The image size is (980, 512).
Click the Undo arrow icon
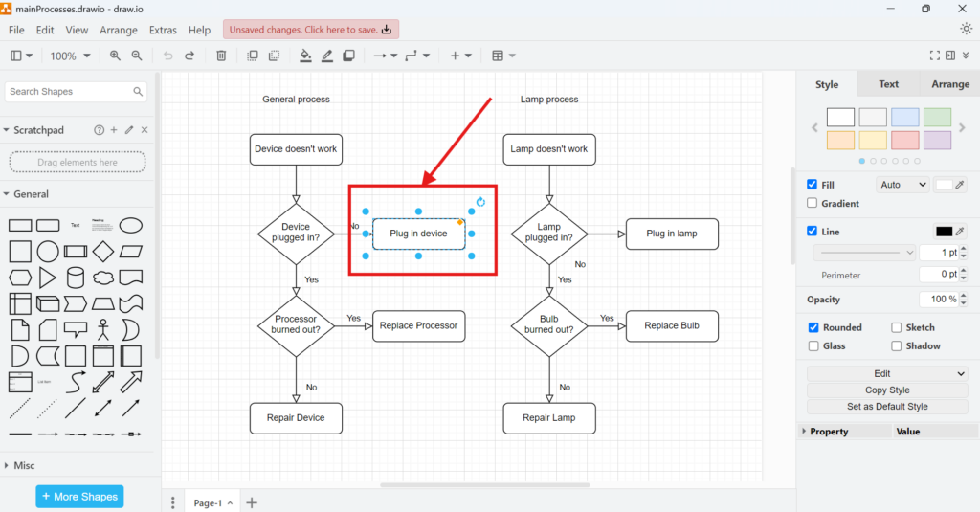(168, 56)
